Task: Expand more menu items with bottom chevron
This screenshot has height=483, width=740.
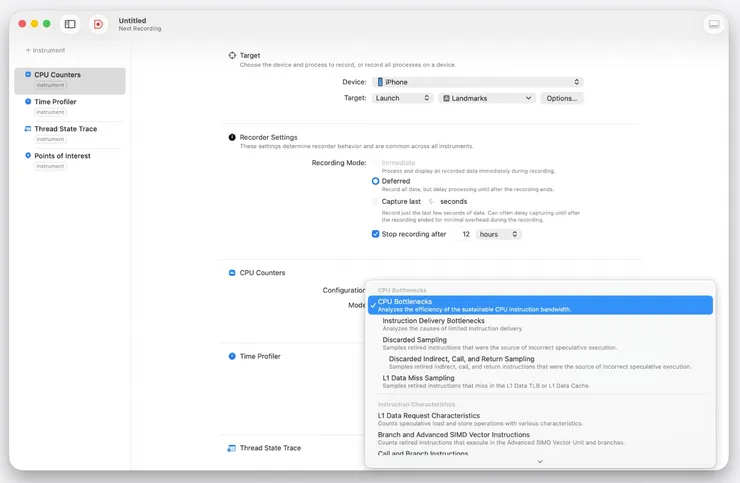Action: 540,461
